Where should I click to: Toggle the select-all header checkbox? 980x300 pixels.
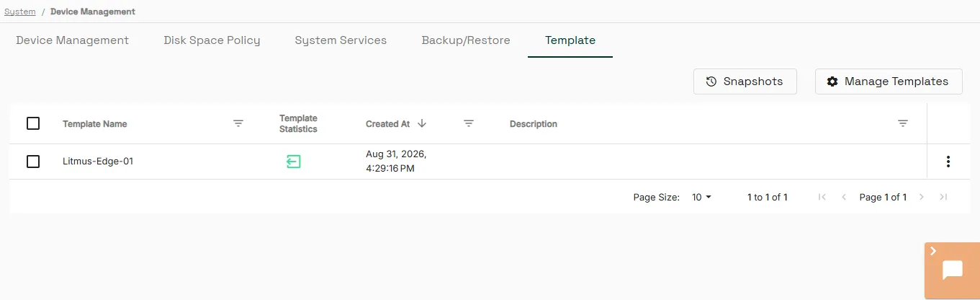33,123
